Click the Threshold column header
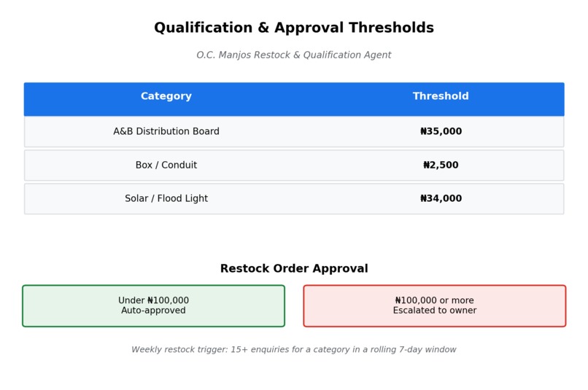 point(441,96)
